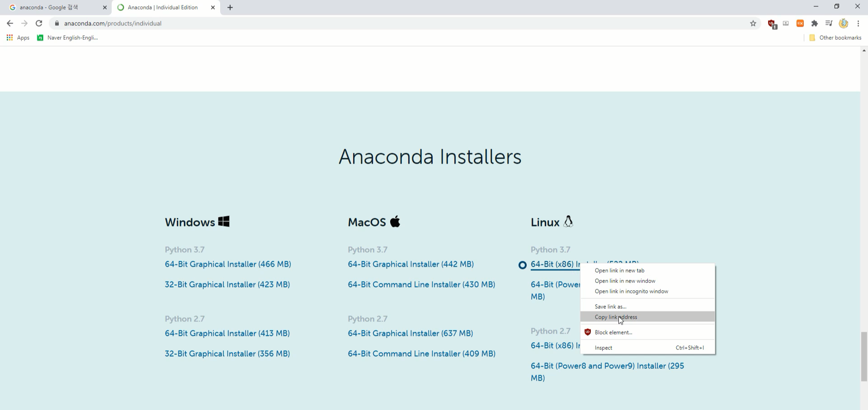Download MacOS 64-Bit Graphical Installer (637 MB)
Viewport: 868px width, 410px height.
410,333
